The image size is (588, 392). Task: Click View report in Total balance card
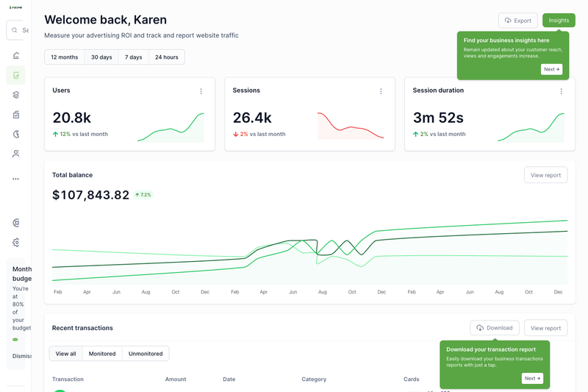[545, 175]
